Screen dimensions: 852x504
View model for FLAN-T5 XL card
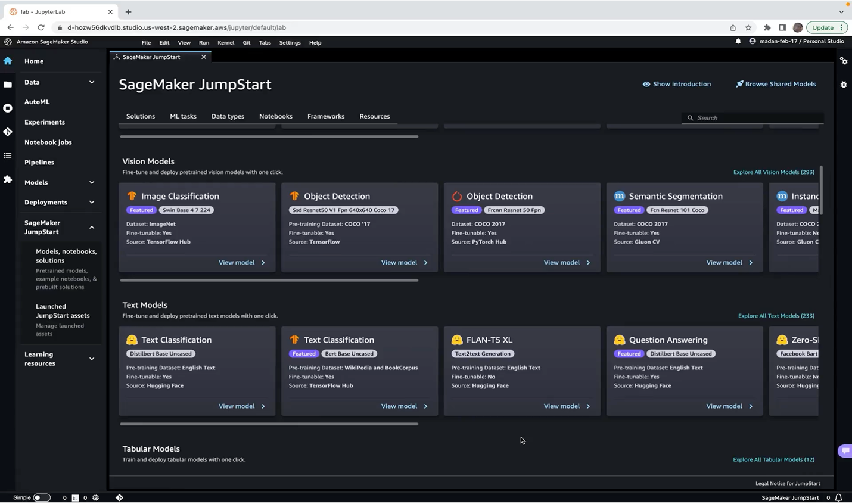coord(567,406)
